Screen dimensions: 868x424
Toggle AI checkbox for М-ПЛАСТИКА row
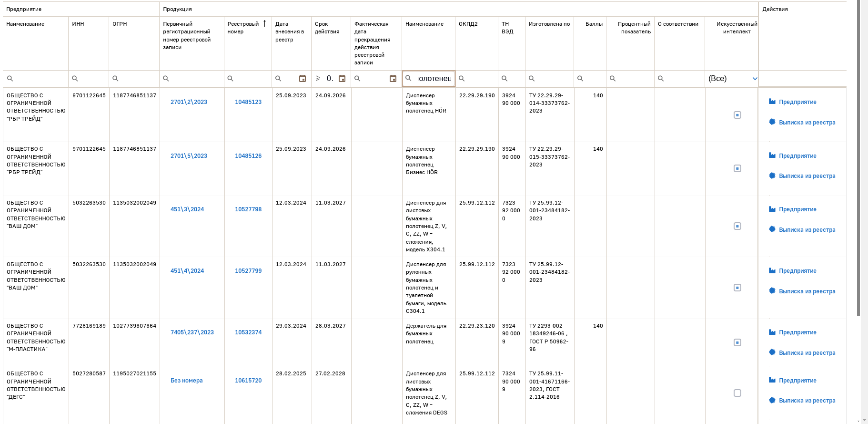(737, 342)
